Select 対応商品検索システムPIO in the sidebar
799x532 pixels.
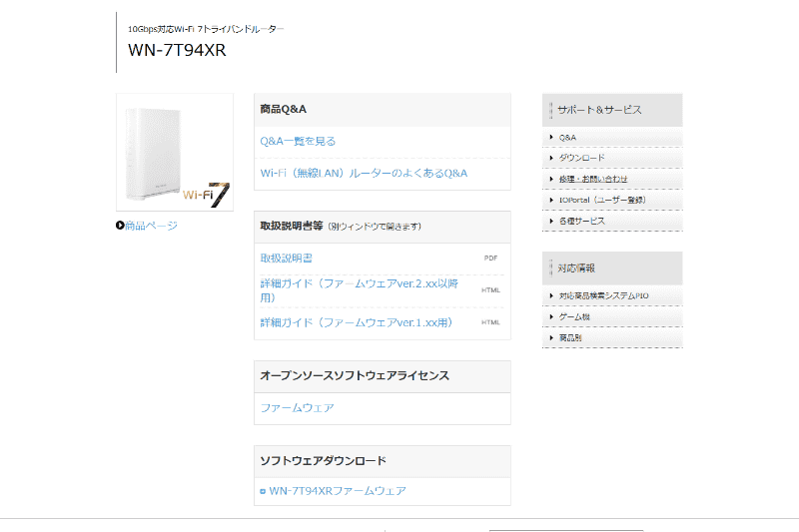click(604, 295)
